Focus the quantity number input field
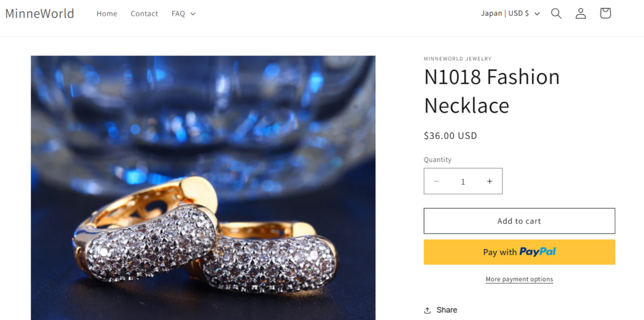The width and height of the screenshot is (644, 320). 463,182
